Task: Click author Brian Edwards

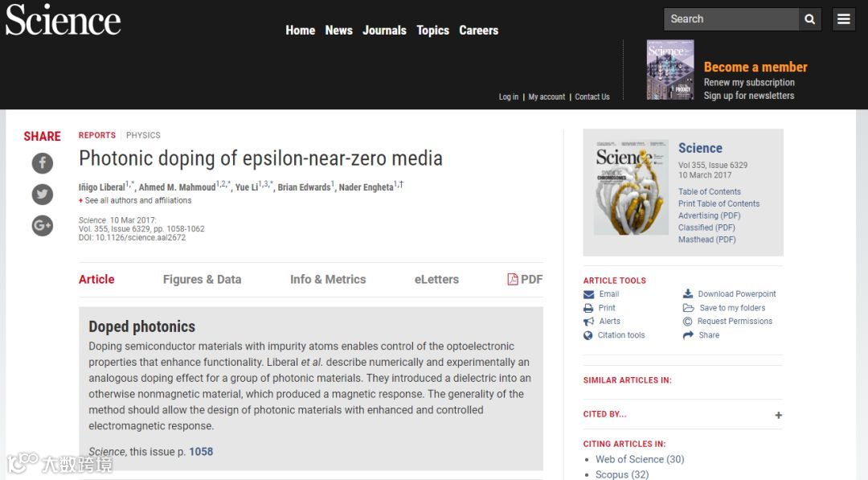Action: 304,187
